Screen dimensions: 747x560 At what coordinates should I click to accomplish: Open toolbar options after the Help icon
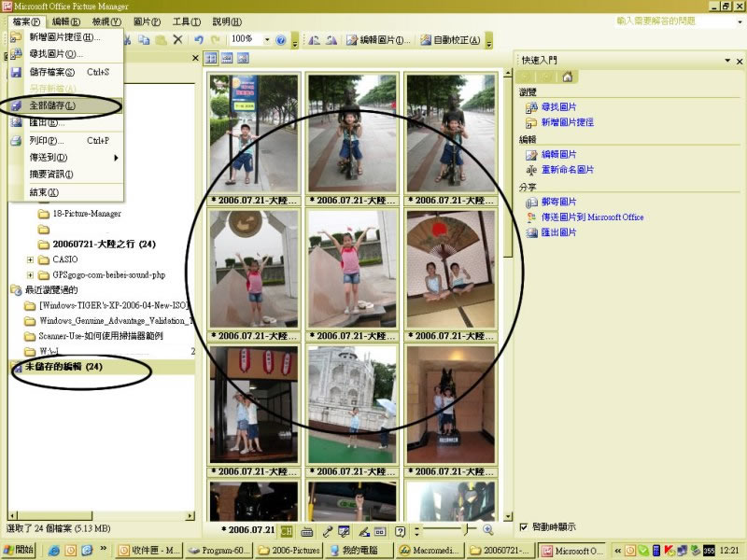[295, 41]
